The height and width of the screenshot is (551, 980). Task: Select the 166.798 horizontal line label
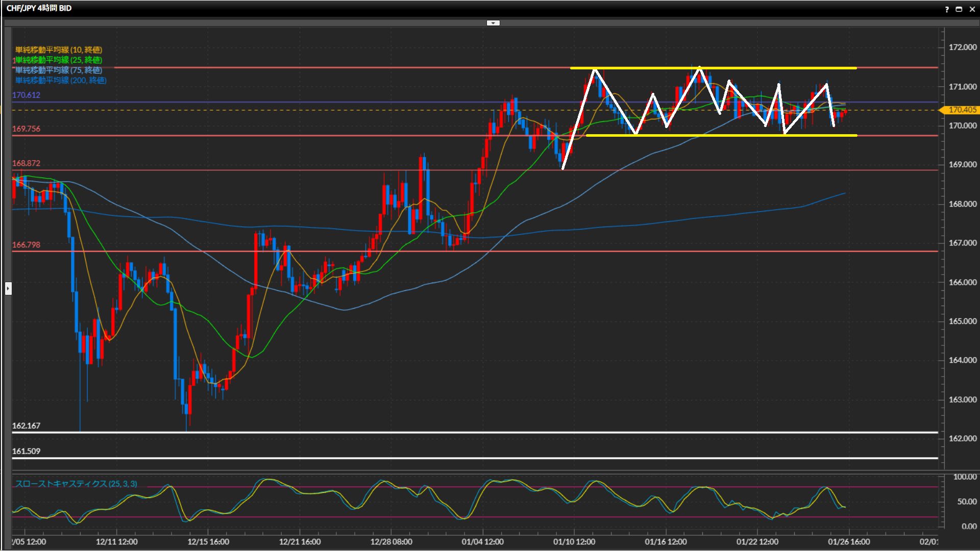[26, 244]
